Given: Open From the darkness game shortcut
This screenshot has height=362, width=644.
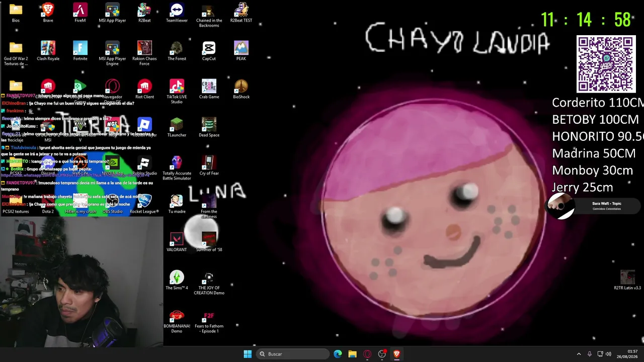Looking at the screenshot, I should click(x=209, y=206).
